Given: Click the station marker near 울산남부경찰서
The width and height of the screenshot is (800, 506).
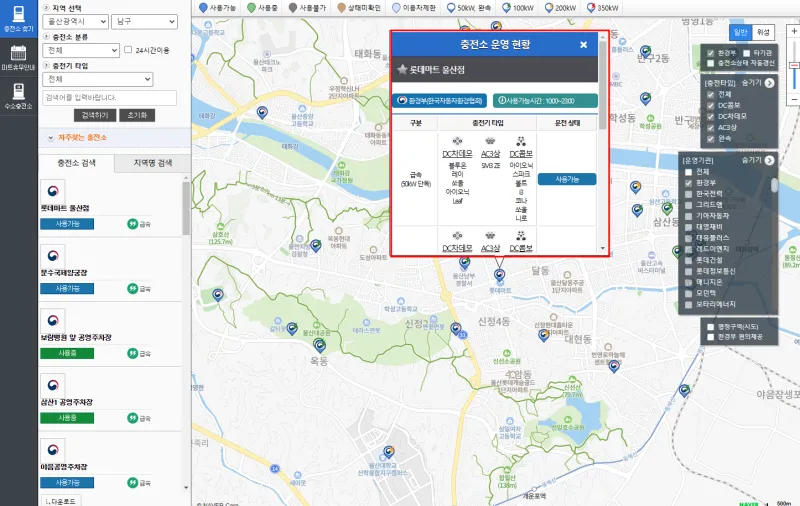Looking at the screenshot, I should (464, 262).
